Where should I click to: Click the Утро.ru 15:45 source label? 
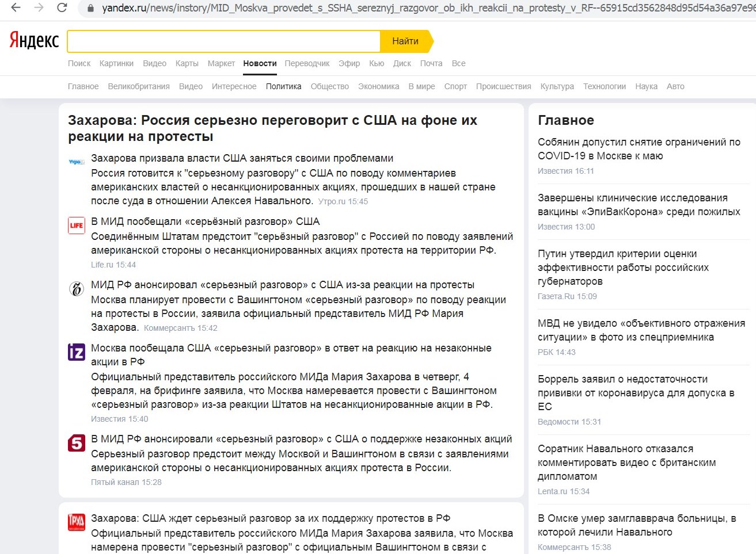[x=343, y=201]
